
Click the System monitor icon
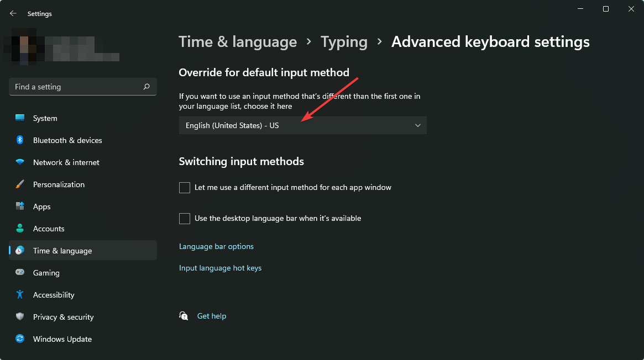(20, 118)
